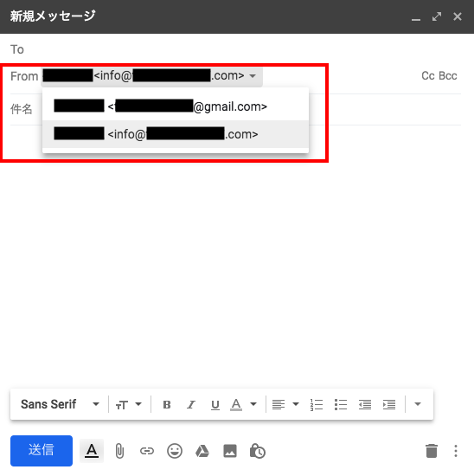The height and width of the screenshot is (476, 474).
Task: Click the 送信 send button
Action: 42,451
